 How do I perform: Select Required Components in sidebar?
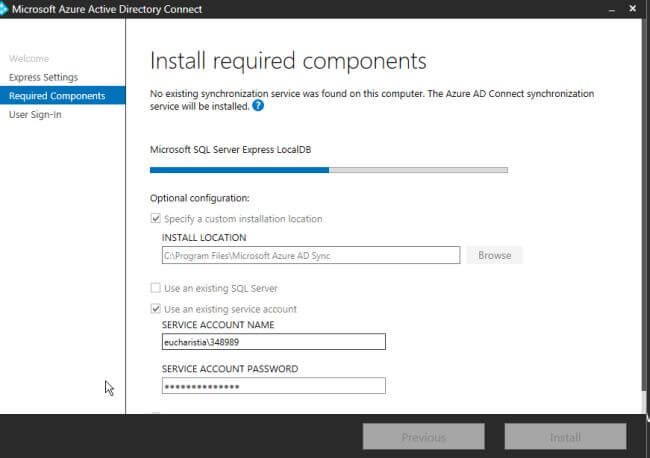[x=63, y=96]
